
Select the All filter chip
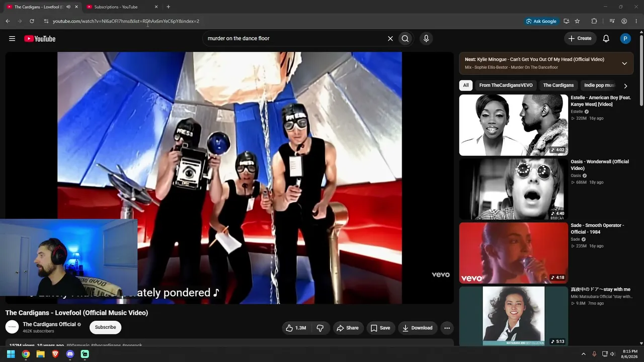click(x=466, y=85)
